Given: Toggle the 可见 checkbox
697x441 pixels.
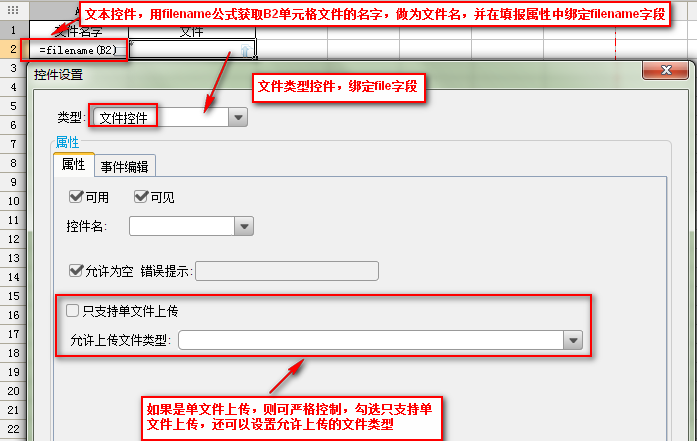Looking at the screenshot, I should coord(141,196).
